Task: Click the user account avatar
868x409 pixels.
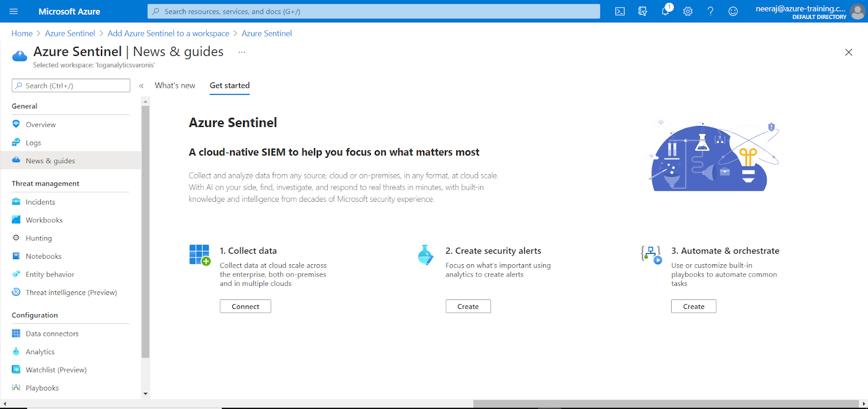Action: pyautogui.click(x=858, y=11)
